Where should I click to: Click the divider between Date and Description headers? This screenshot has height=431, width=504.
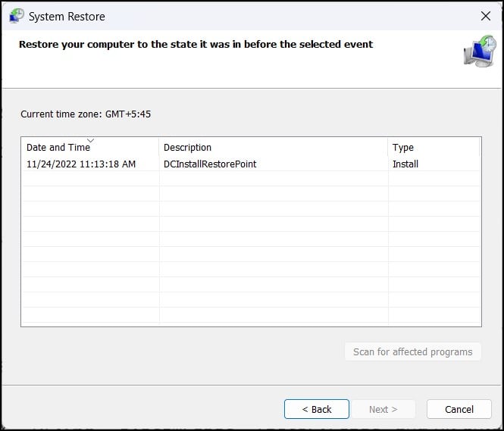point(159,148)
